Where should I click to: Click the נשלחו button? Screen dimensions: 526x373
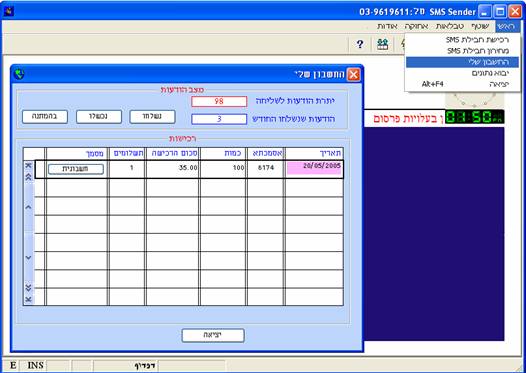coord(152,117)
